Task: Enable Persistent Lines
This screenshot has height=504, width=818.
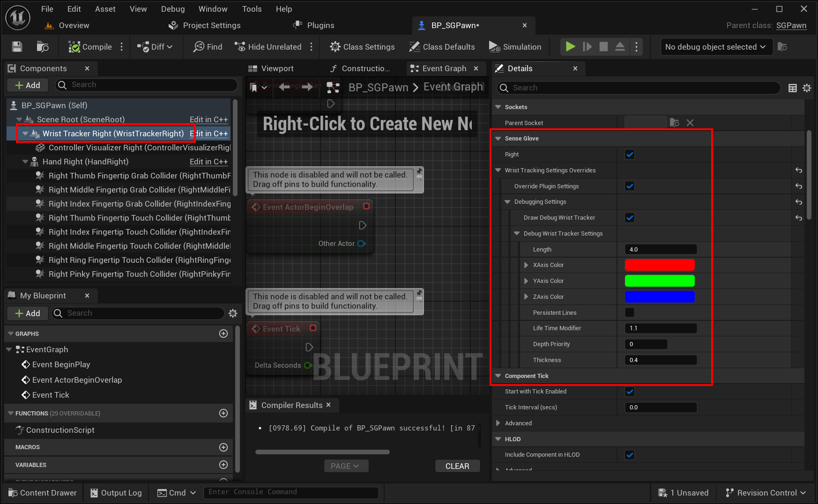Action: point(630,312)
